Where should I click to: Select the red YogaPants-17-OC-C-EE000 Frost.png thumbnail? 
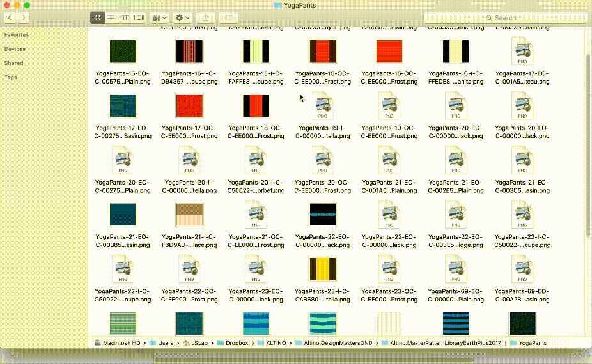[189, 105]
